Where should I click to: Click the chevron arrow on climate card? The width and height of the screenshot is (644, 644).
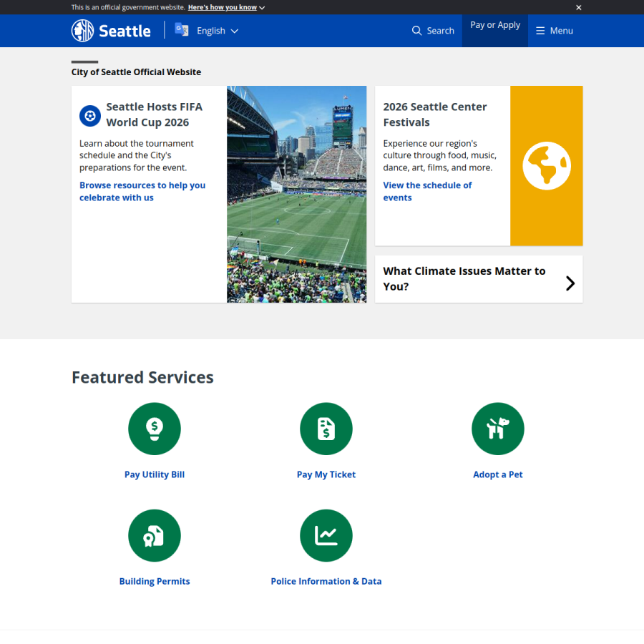click(570, 283)
